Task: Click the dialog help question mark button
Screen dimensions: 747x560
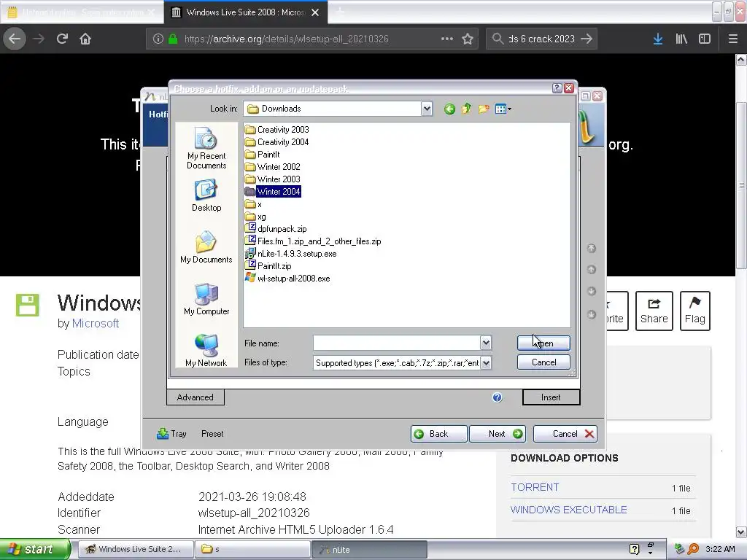Action: click(557, 88)
